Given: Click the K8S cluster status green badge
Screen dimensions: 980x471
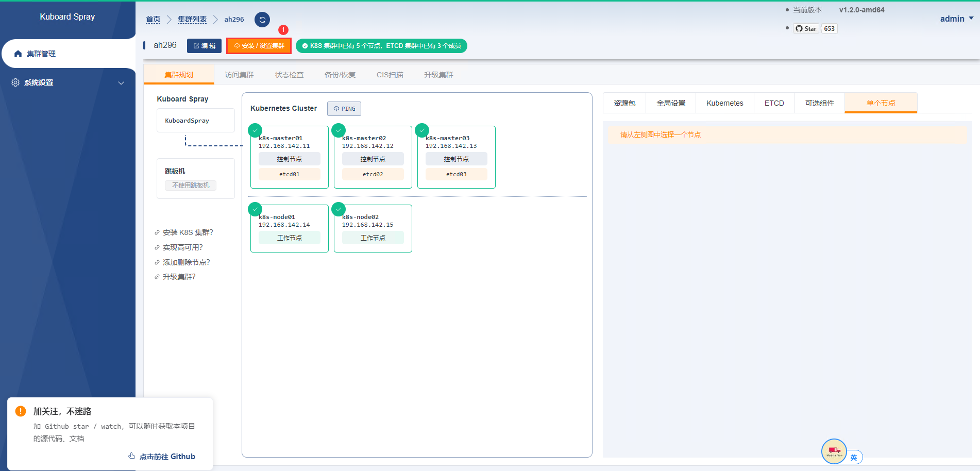Looking at the screenshot, I should coord(381,46).
